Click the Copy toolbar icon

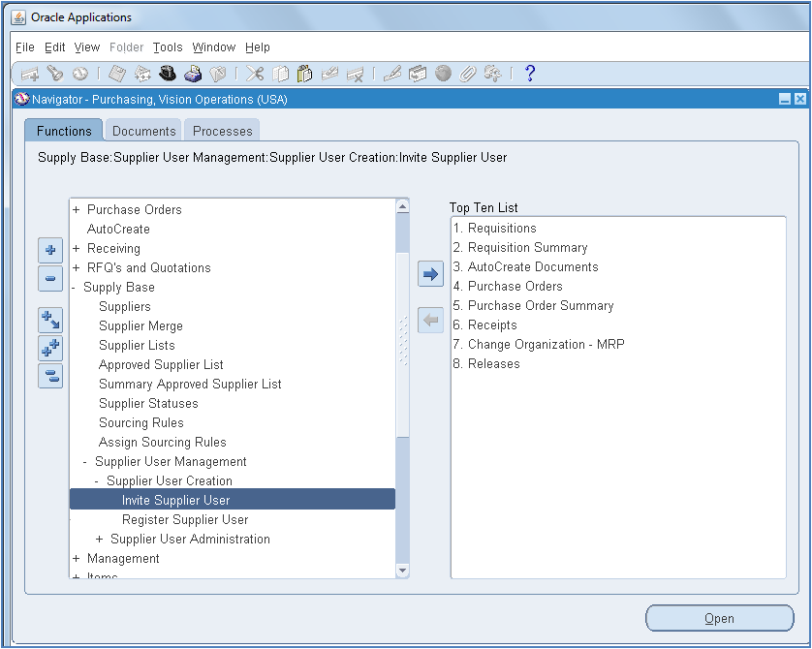pos(280,74)
